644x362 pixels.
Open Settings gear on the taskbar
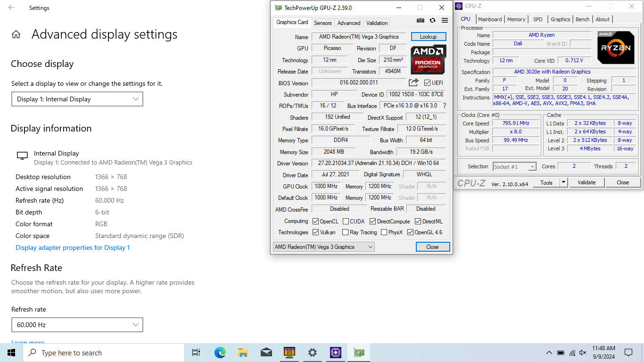(312, 353)
